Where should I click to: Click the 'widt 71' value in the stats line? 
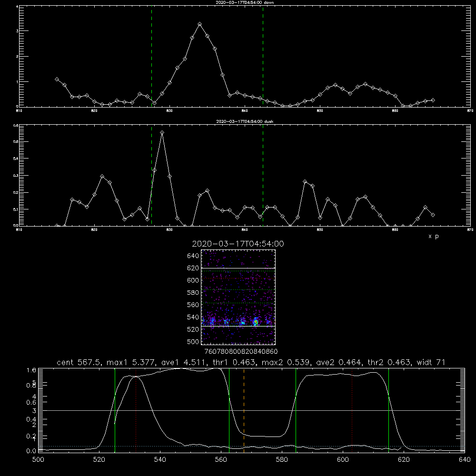point(431,362)
